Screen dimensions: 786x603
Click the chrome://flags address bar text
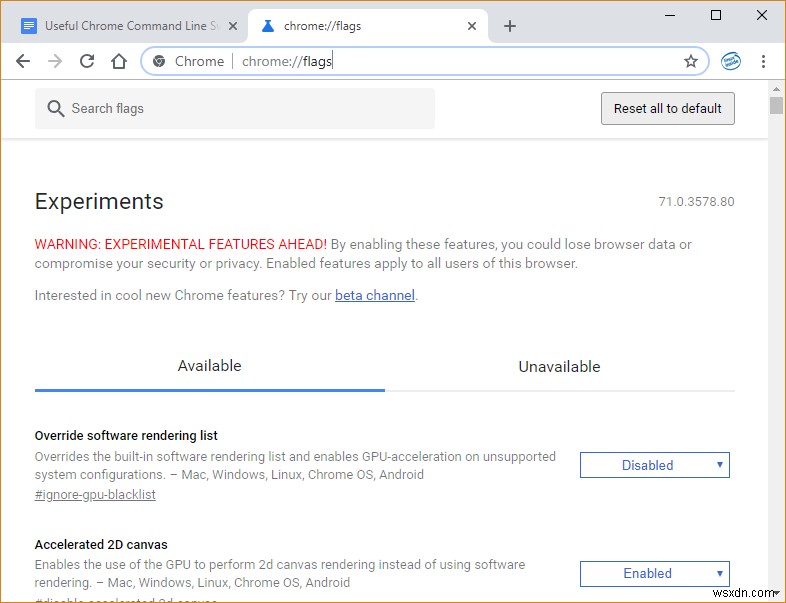[287, 61]
